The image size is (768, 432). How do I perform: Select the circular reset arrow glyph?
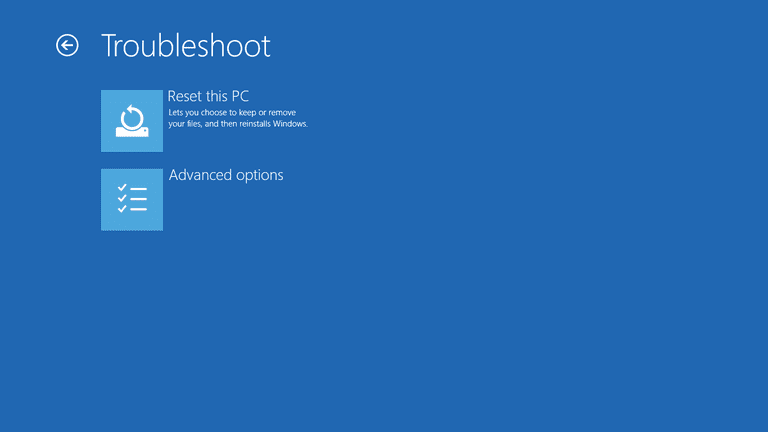(x=132, y=116)
